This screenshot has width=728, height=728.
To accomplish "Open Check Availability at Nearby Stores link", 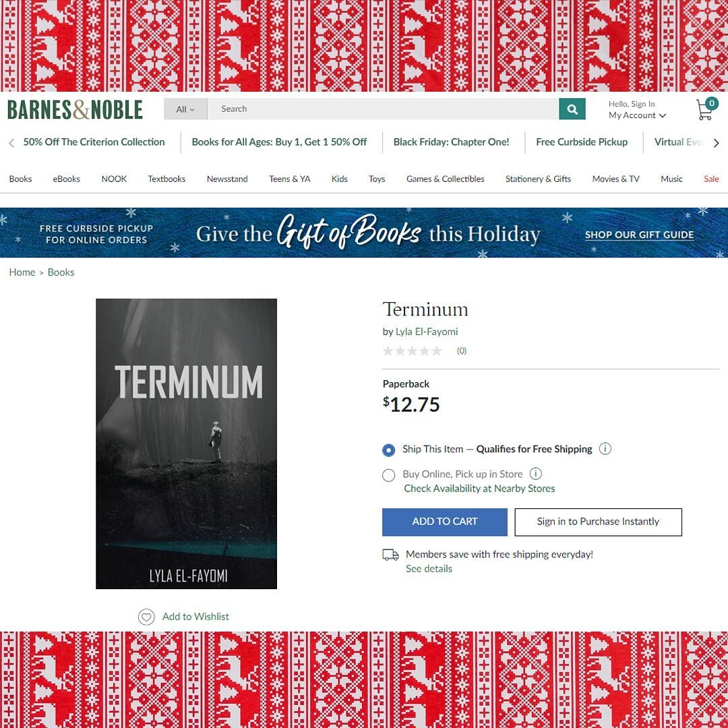I will (479, 489).
